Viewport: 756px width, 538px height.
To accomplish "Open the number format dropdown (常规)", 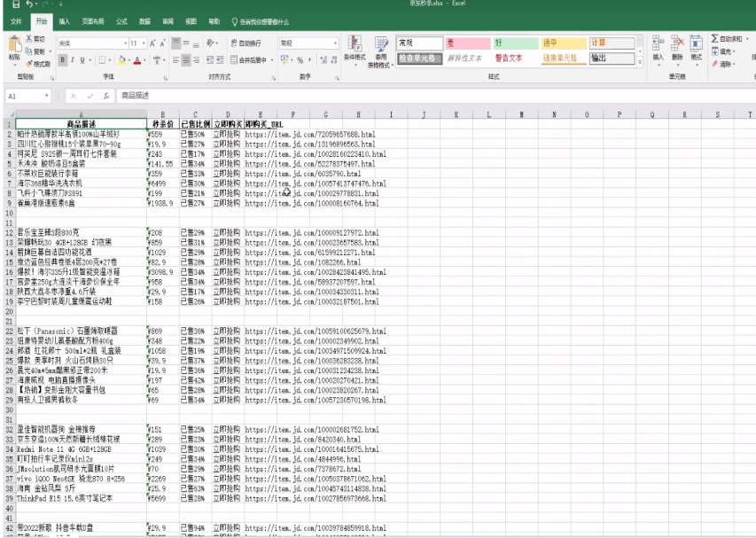I will click(335, 43).
